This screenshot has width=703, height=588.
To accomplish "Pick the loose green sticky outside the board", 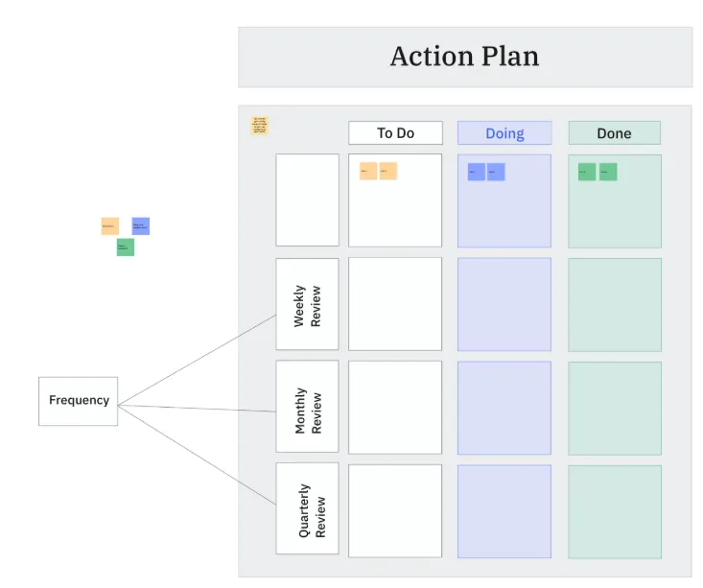I will click(126, 247).
